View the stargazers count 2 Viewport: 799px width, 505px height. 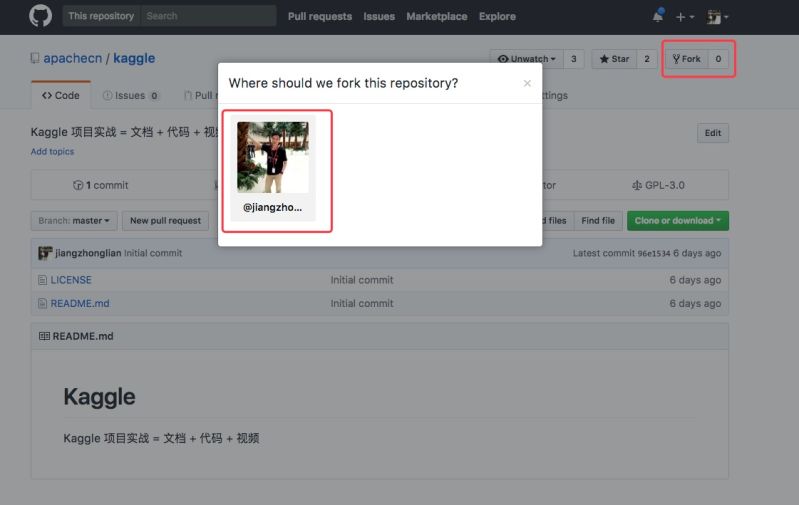[x=647, y=59]
